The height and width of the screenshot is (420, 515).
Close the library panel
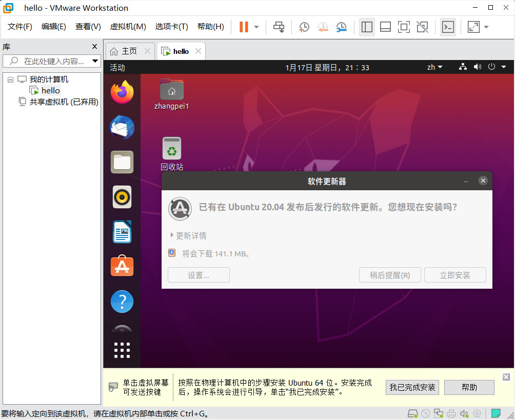tap(94, 46)
